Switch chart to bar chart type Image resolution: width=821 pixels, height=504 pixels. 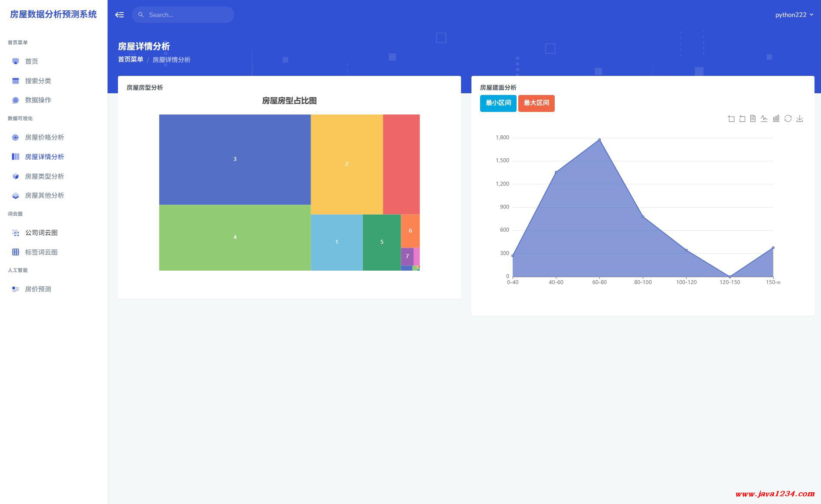coord(776,119)
